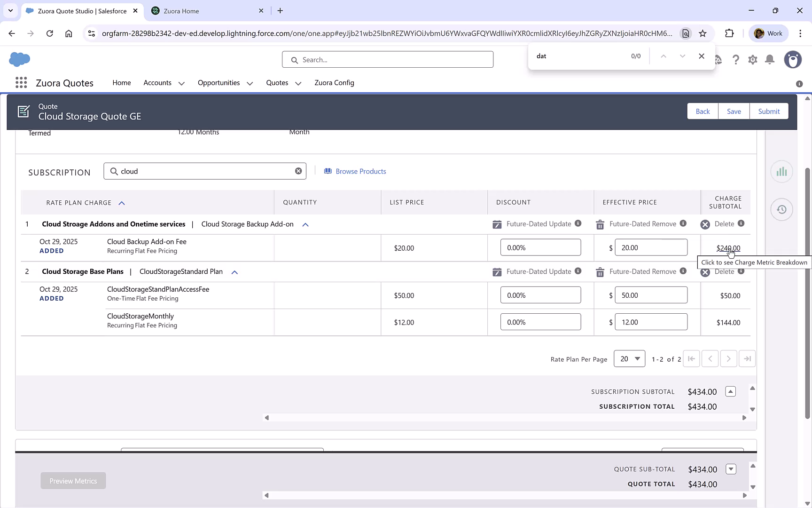Clear the cloud product search field

pos(298,171)
